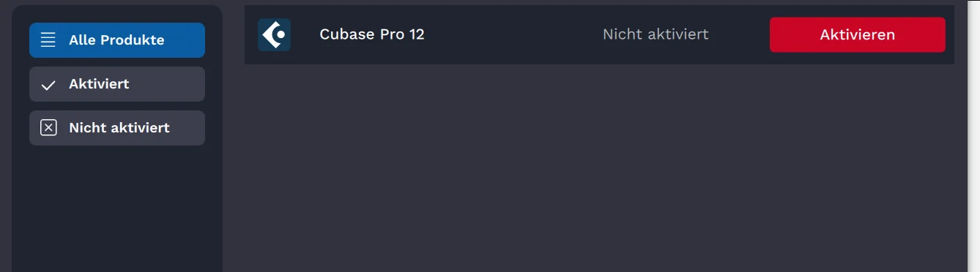980x272 pixels.
Task: Select the Alle Produkte filter
Action: [117, 40]
